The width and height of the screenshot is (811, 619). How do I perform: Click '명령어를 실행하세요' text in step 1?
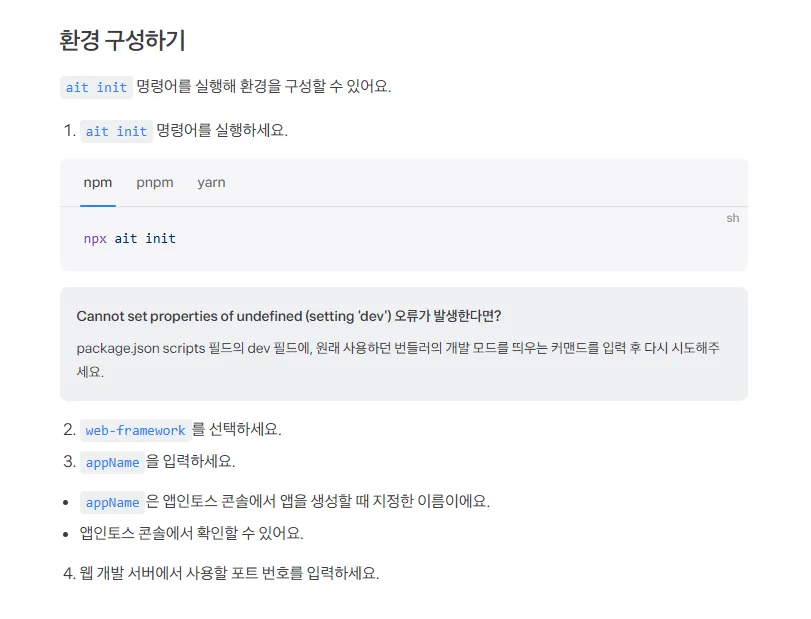222,130
